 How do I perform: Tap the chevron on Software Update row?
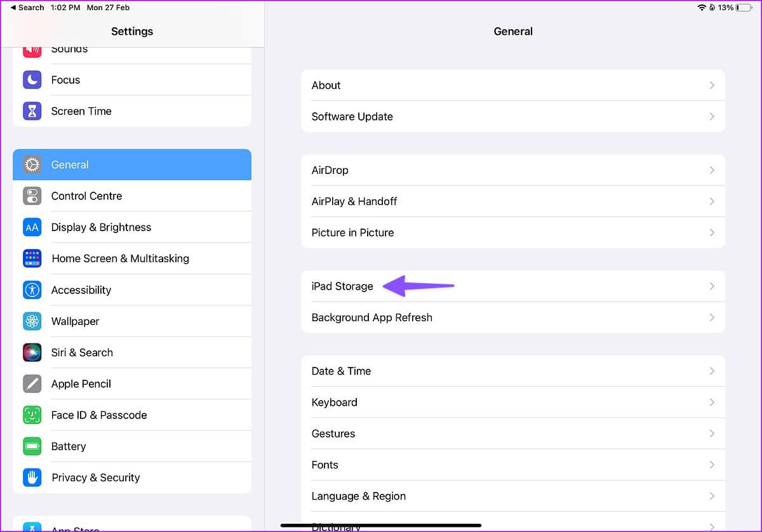[712, 116]
